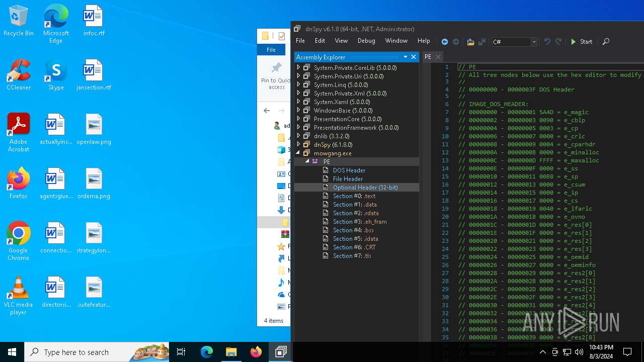Screen dimensions: 644x362
Task: Select the File Header node
Action: [x=348, y=178]
